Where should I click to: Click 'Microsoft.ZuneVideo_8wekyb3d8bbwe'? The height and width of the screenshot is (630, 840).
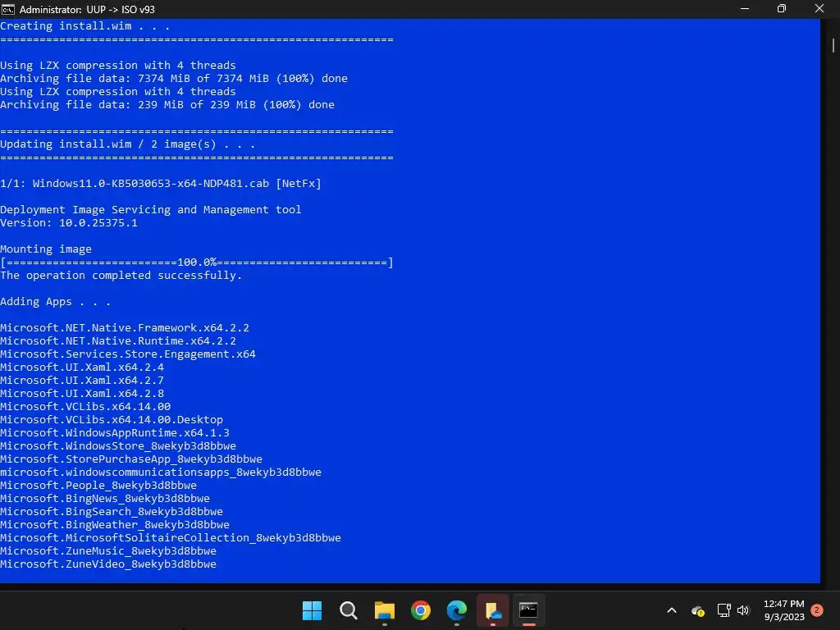click(108, 564)
